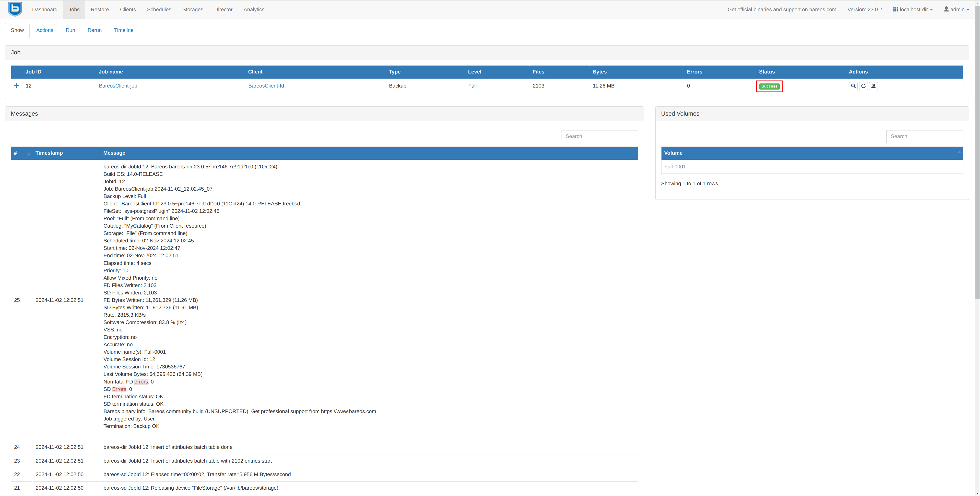Click the green Success status badge
Viewport: 980px width, 496px height.
(x=769, y=86)
